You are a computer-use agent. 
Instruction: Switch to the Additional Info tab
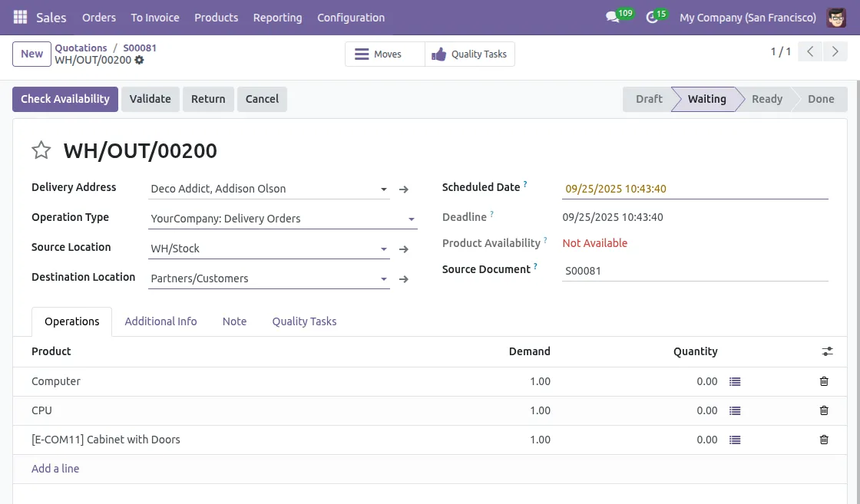[x=160, y=321]
